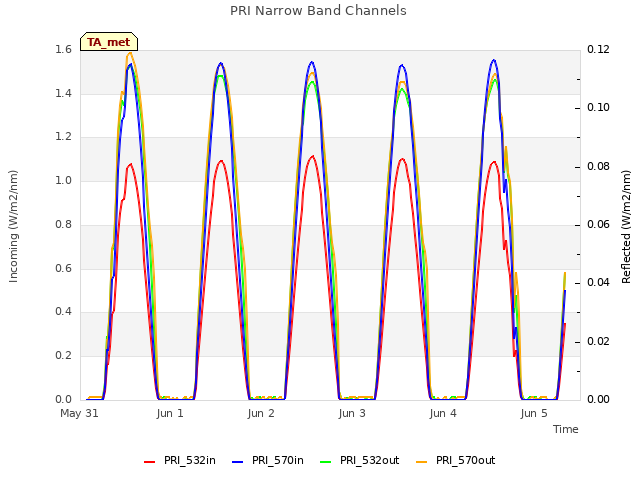Toggle the PRI_570in legend entry
Screen dimensions: 640x480
(x=268, y=461)
